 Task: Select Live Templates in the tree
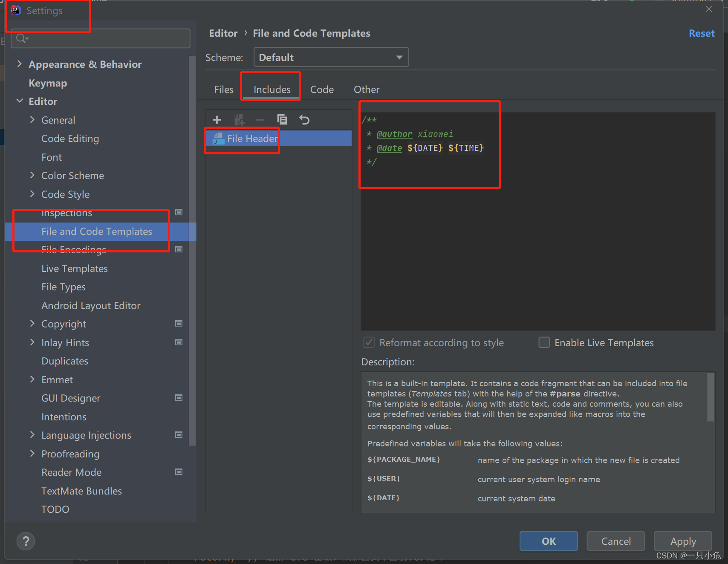(75, 268)
